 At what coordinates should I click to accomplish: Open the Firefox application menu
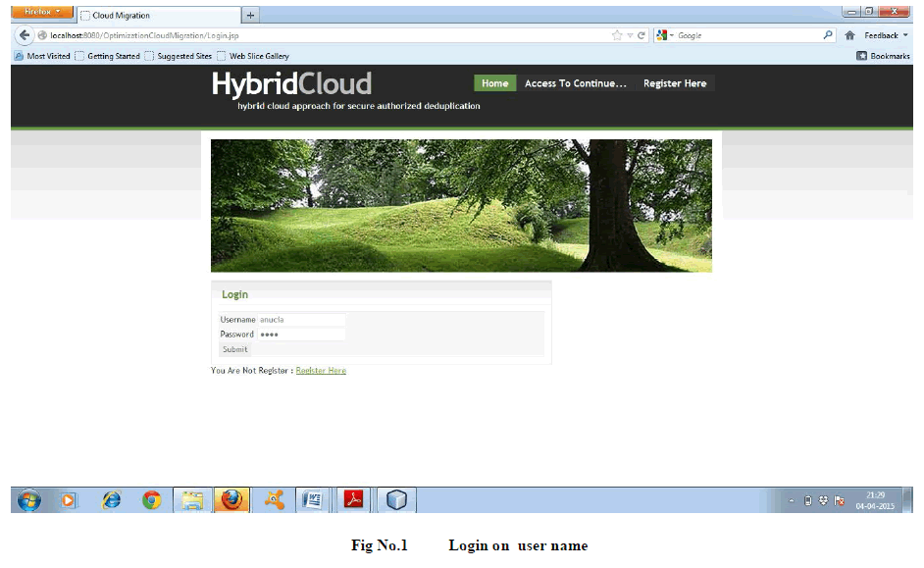click(x=41, y=13)
